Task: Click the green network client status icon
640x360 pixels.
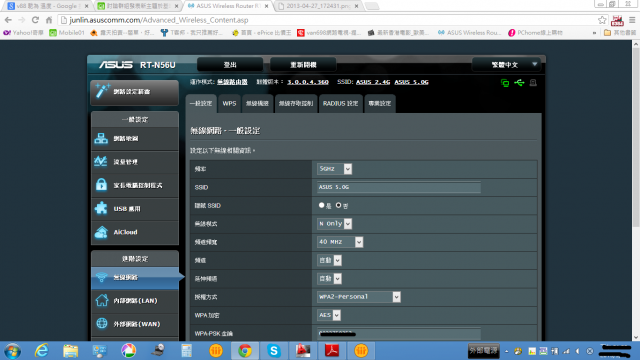Action: (x=505, y=83)
